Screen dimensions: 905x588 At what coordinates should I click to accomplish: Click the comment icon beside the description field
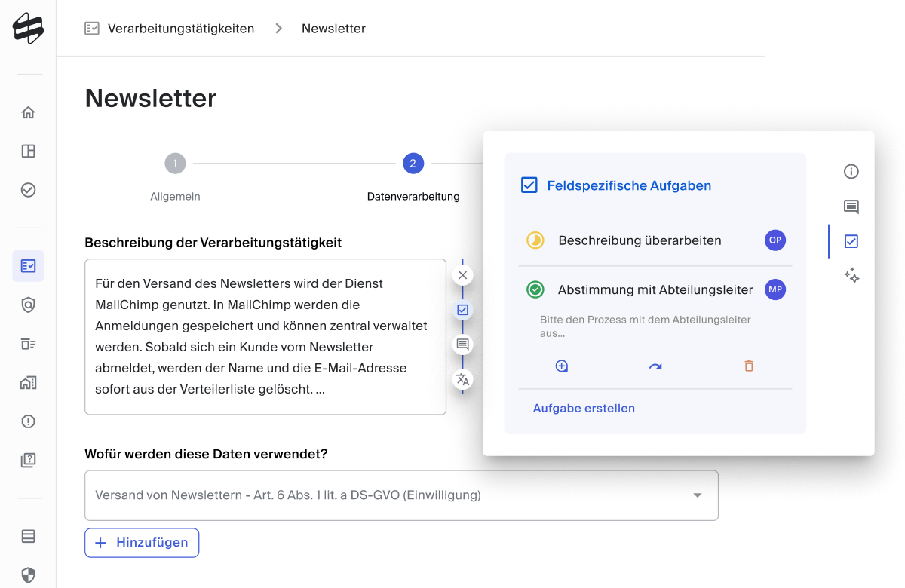(x=463, y=345)
